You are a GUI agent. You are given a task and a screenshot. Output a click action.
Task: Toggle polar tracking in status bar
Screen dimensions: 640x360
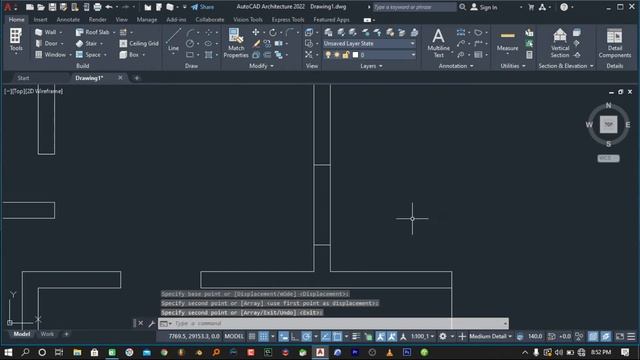coord(306,336)
